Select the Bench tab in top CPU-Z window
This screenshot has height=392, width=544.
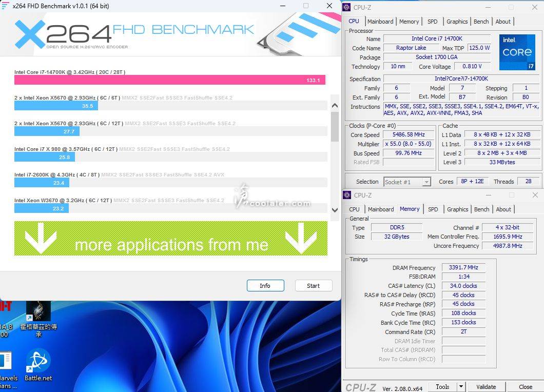[x=481, y=22]
